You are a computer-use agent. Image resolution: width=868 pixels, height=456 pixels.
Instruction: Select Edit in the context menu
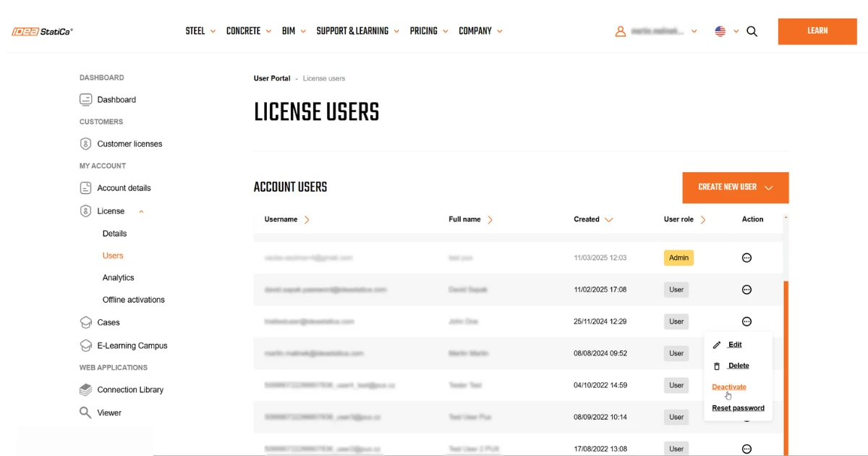click(734, 345)
